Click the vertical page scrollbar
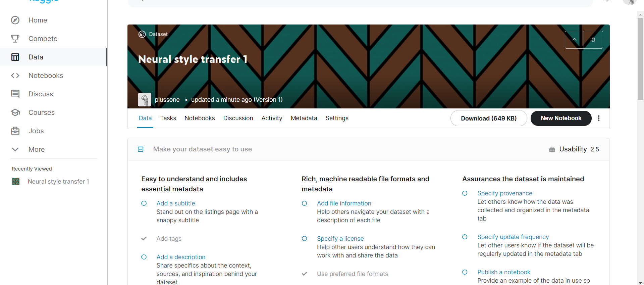644x285 pixels. click(640, 59)
